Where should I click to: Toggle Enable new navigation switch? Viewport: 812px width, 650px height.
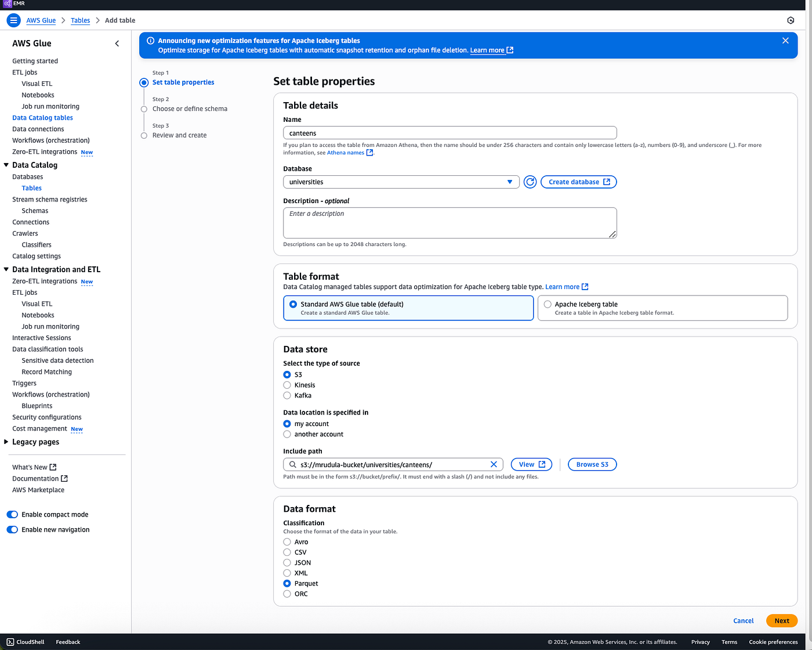pos(12,530)
